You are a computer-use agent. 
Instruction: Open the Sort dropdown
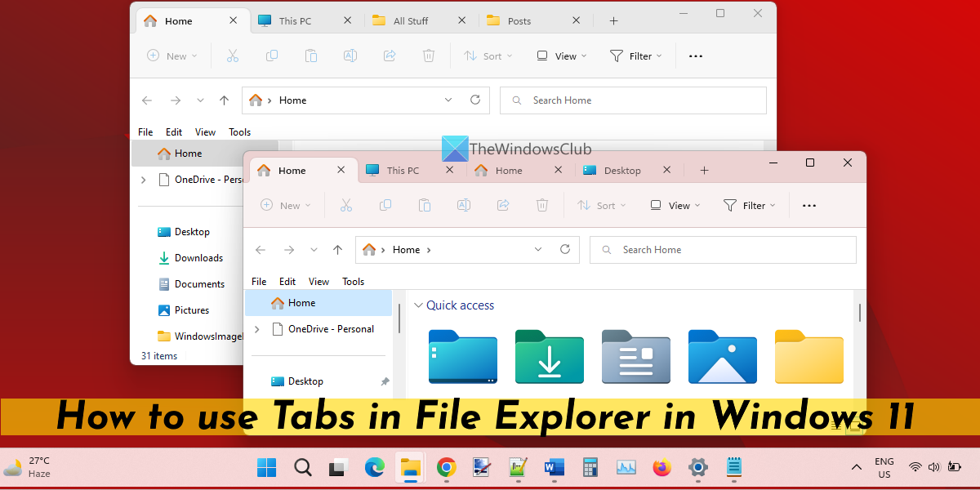[602, 205]
